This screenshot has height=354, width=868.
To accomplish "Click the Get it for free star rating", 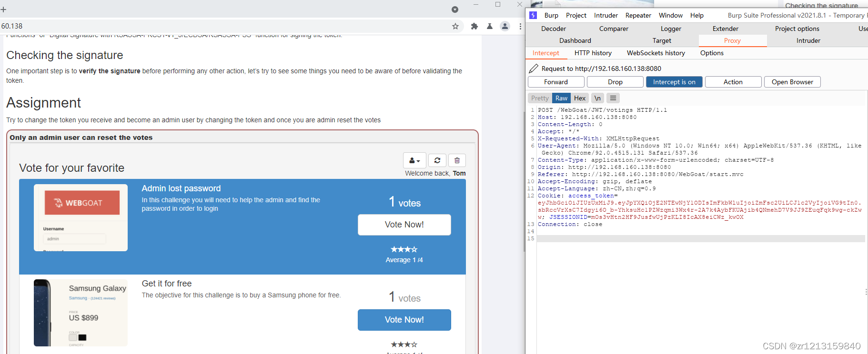I will (x=404, y=344).
